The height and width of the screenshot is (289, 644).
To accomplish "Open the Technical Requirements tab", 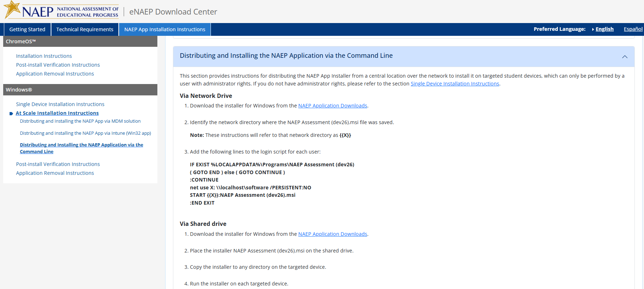I will (x=85, y=29).
